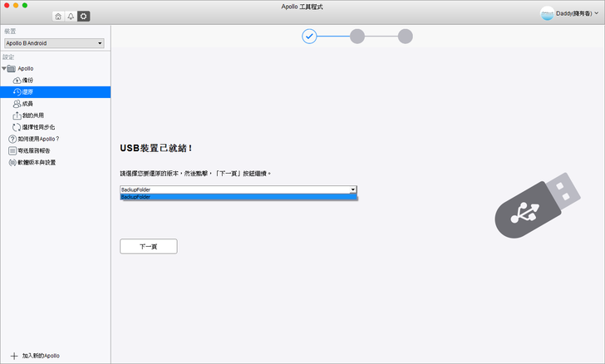605x364 pixels.
Task: Collapse the Apollo tree node triangle
Action: pyautogui.click(x=4, y=68)
